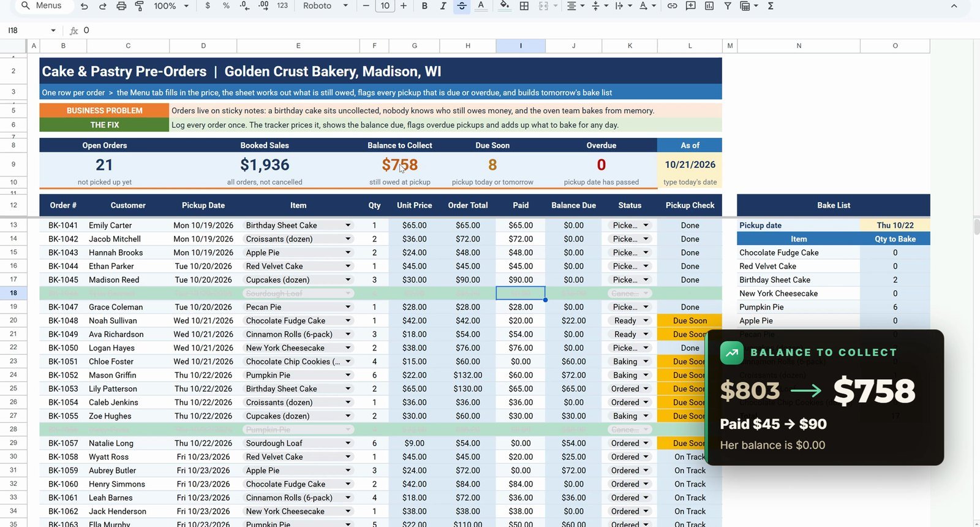Open the borders tool
The width and height of the screenshot is (980, 527).
point(524,6)
